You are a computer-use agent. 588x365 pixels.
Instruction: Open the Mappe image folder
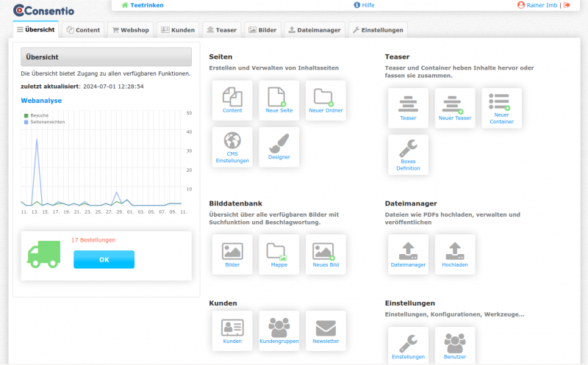pos(279,254)
